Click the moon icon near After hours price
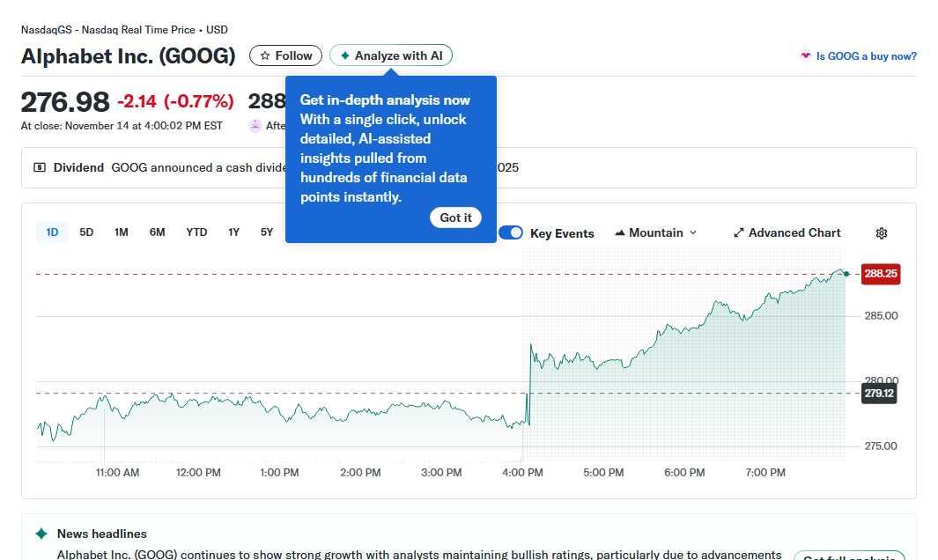 [x=253, y=125]
